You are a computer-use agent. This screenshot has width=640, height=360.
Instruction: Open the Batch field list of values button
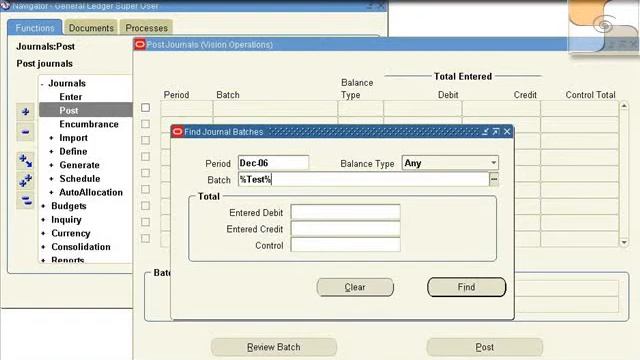(x=494, y=179)
